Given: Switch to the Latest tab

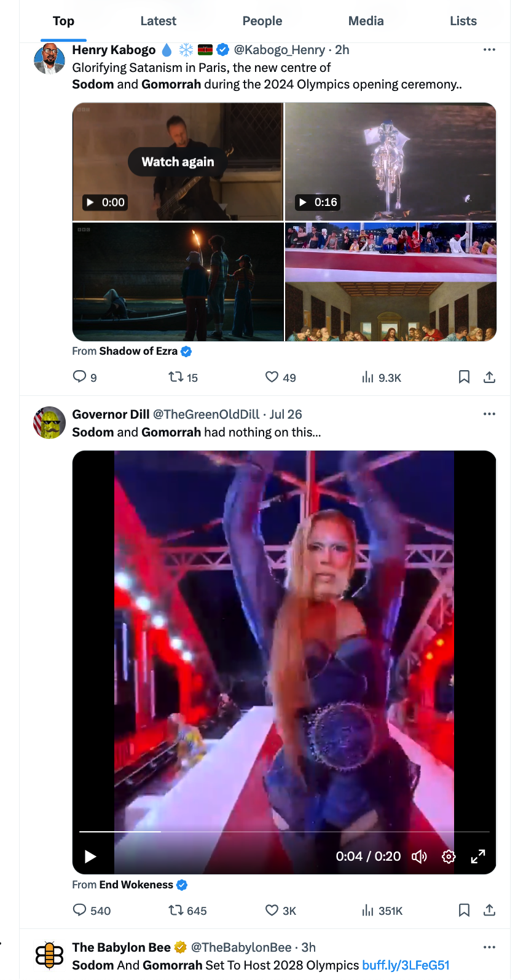Looking at the screenshot, I should 158,21.
